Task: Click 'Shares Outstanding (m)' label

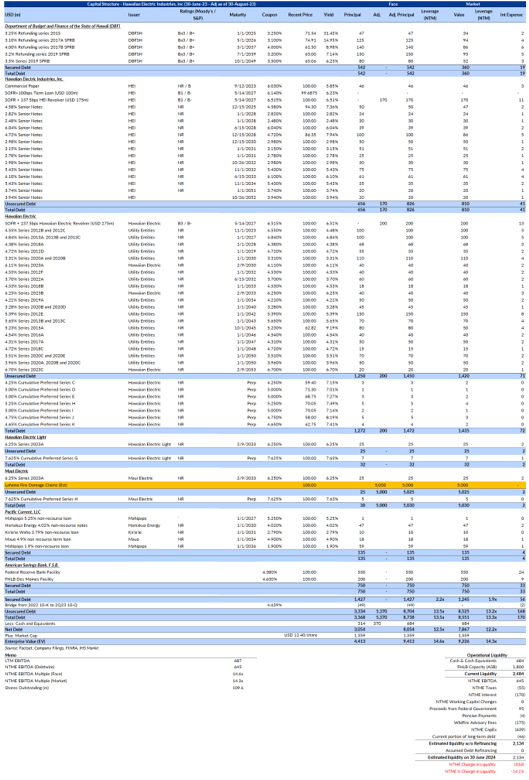Action: pyautogui.click(x=27, y=688)
